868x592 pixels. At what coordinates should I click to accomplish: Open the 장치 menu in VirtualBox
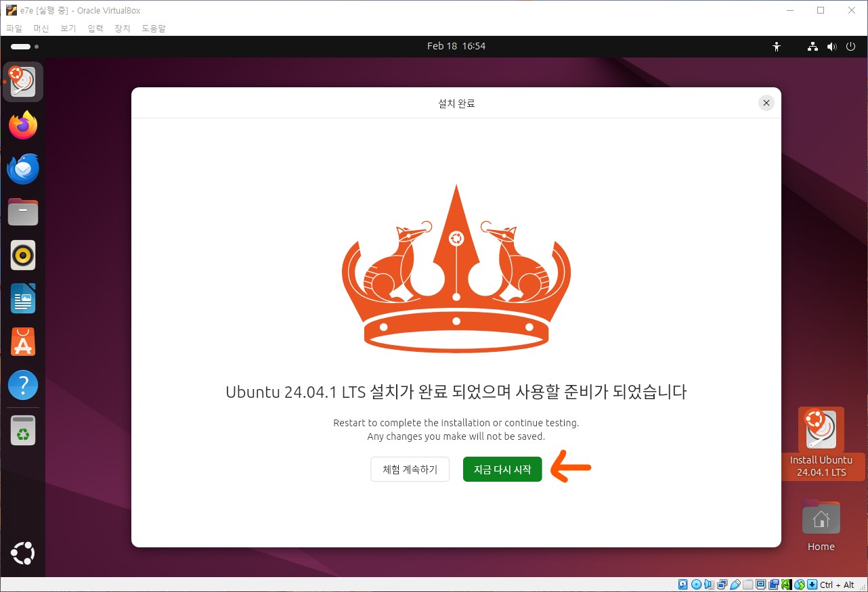[123, 28]
